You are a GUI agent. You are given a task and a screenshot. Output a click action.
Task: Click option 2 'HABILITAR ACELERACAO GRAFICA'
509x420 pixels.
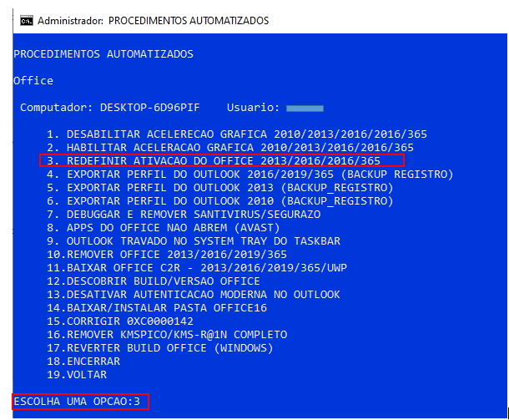point(230,148)
